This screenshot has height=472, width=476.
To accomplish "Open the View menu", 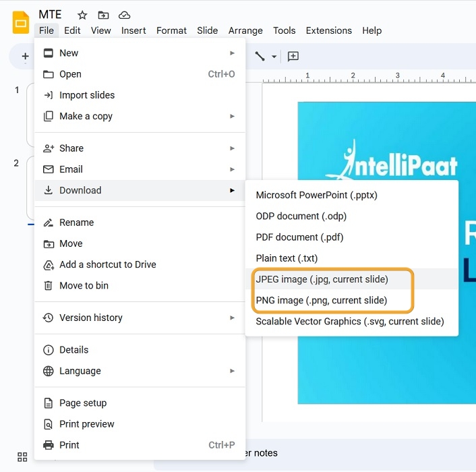I will [100, 30].
